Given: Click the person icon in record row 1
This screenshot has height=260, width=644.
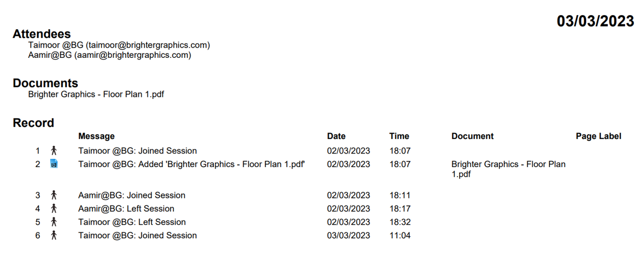Looking at the screenshot, I should [53, 151].
